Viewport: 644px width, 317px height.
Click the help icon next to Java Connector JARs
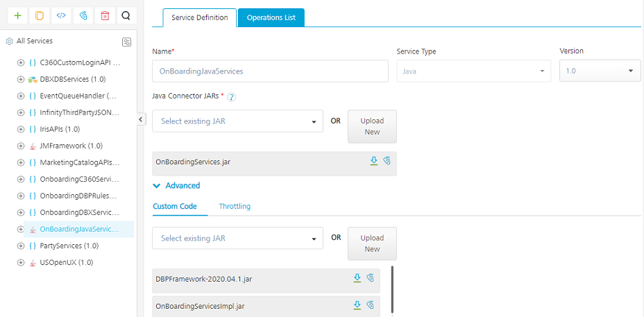(232, 97)
